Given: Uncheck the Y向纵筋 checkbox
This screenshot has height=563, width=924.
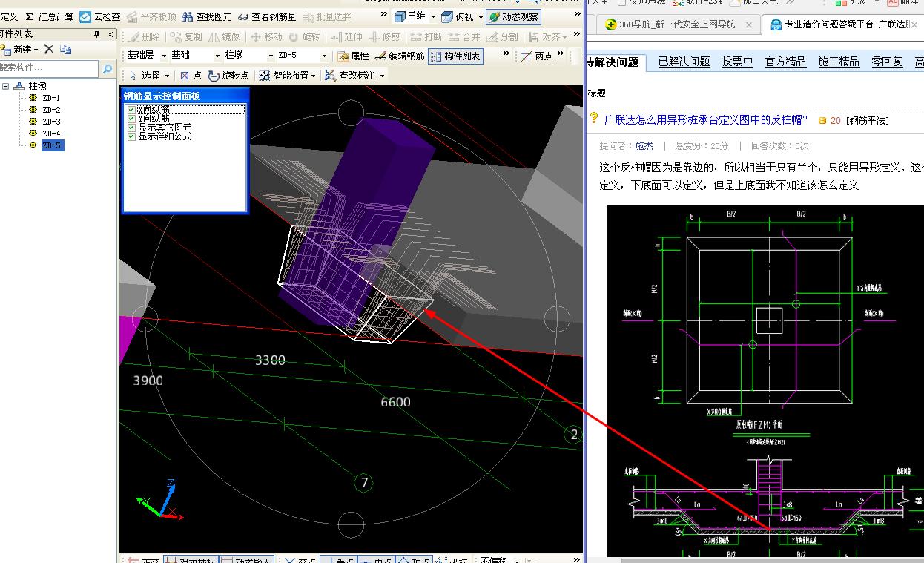Looking at the screenshot, I should (131, 119).
